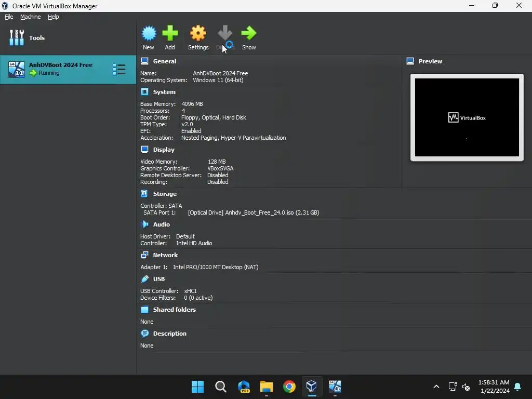The height and width of the screenshot is (399, 532).
Task: Click the 128 MB video memory value
Action: point(217,162)
